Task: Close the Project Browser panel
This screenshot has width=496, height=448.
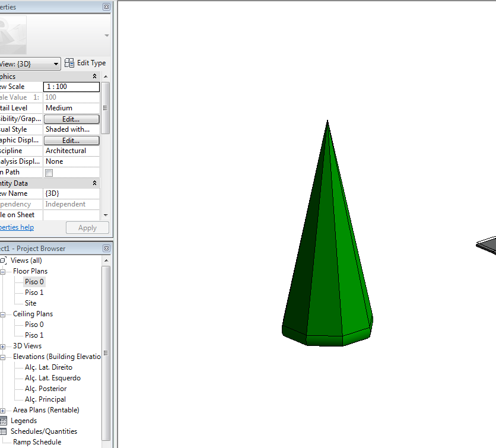Action: pos(107,249)
